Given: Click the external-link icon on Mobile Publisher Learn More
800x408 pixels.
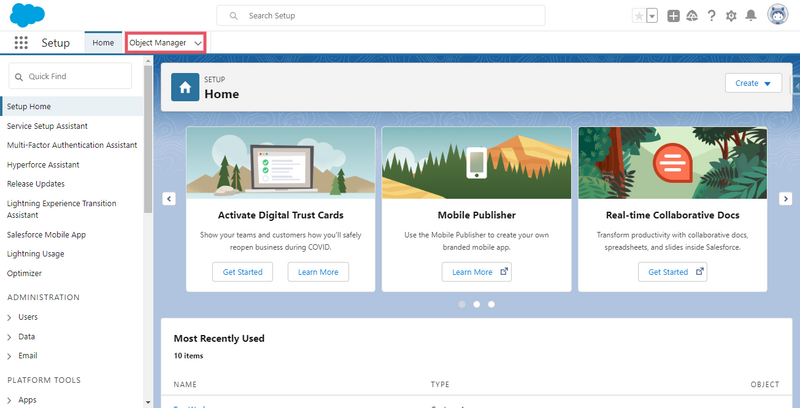Looking at the screenshot, I should point(504,272).
